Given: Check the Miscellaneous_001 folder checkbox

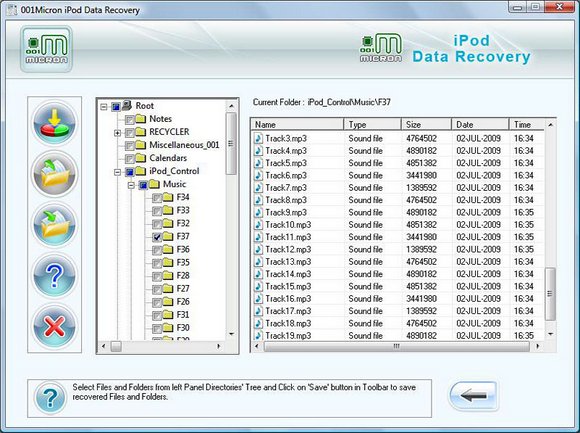Looking at the screenshot, I should [x=129, y=146].
